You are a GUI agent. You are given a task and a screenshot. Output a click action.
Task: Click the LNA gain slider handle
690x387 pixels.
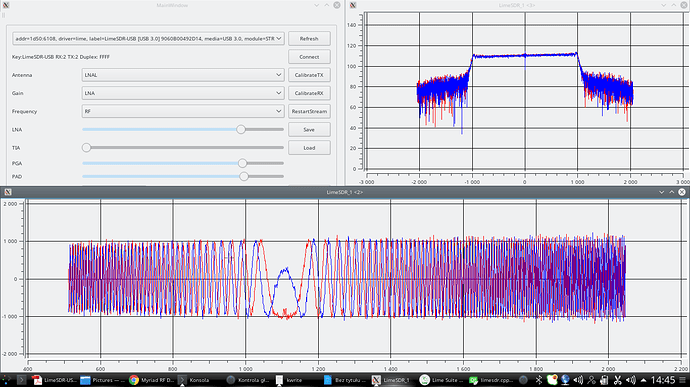(241, 129)
